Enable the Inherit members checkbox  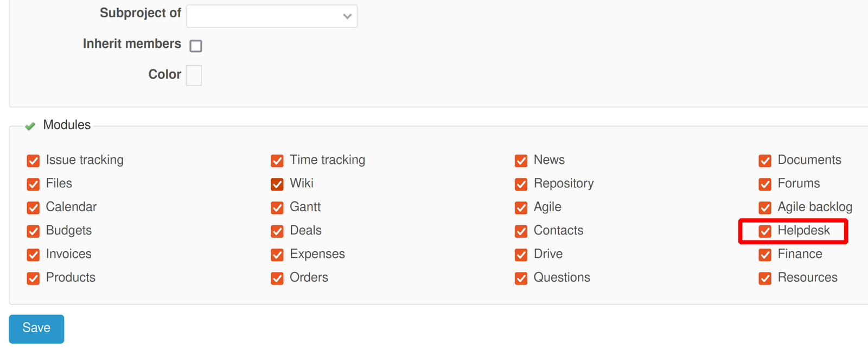point(196,46)
